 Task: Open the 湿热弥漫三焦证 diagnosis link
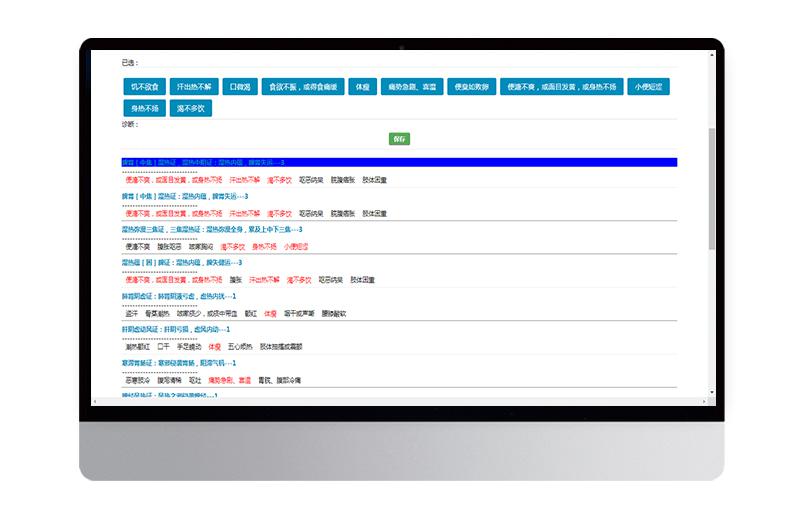coord(212,229)
